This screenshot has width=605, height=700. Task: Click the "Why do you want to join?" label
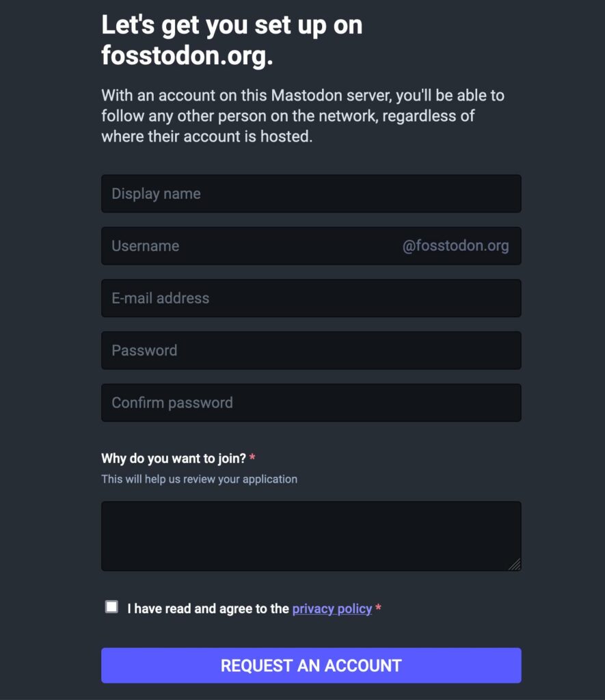tap(174, 458)
